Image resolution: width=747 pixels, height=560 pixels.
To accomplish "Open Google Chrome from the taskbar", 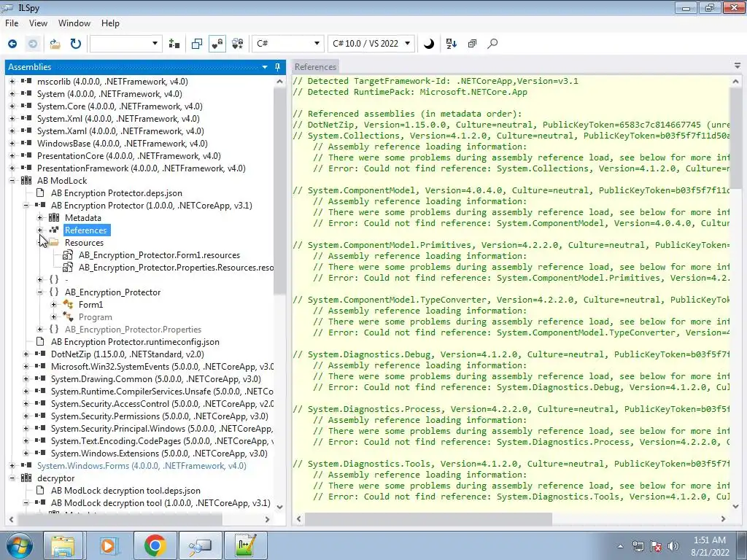I will [x=155, y=545].
